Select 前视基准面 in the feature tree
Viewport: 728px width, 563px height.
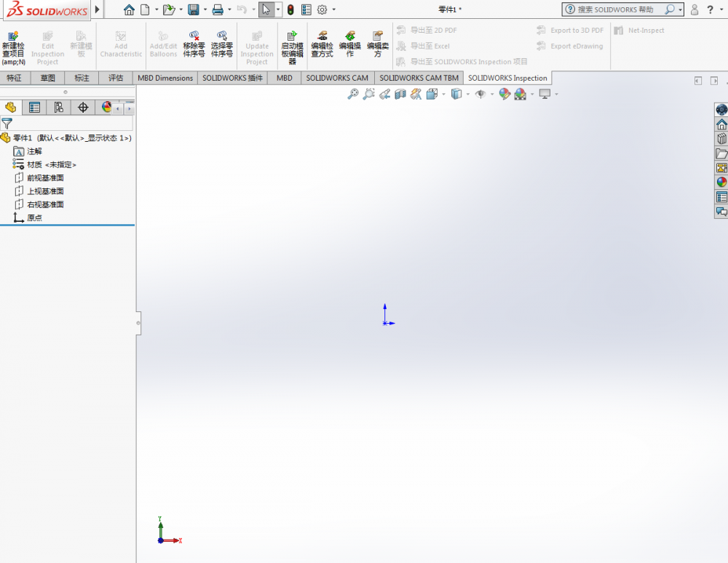click(x=45, y=177)
